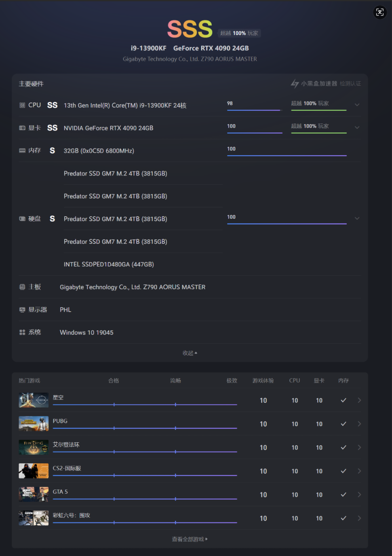This screenshot has width=392, height=556.
Task: Expand the CPU row details chevron
Action: click(x=357, y=105)
